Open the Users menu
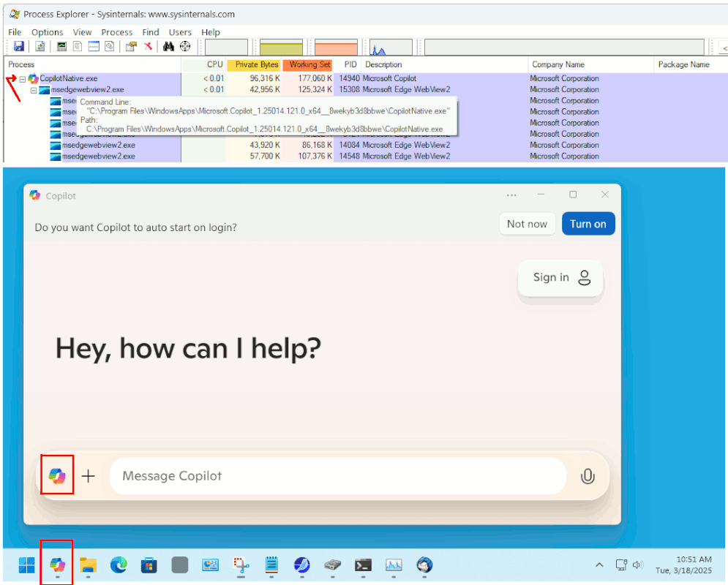728x585 pixels. (180, 32)
